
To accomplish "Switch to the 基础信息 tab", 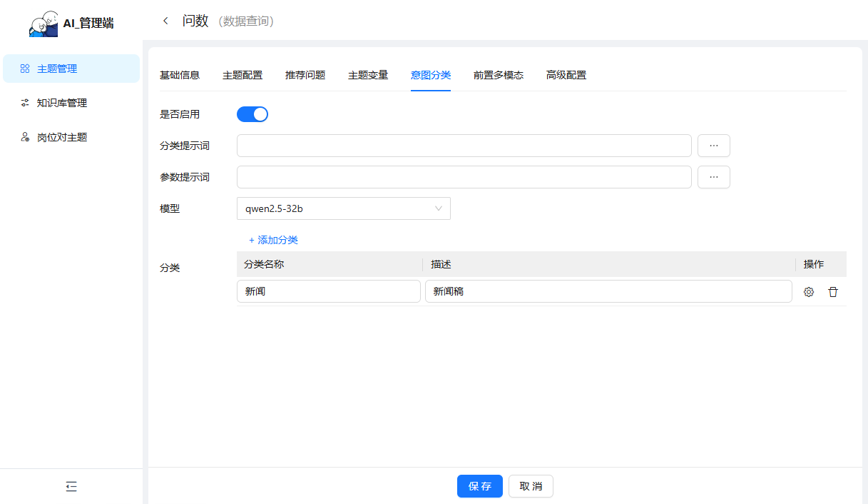I will pos(180,75).
